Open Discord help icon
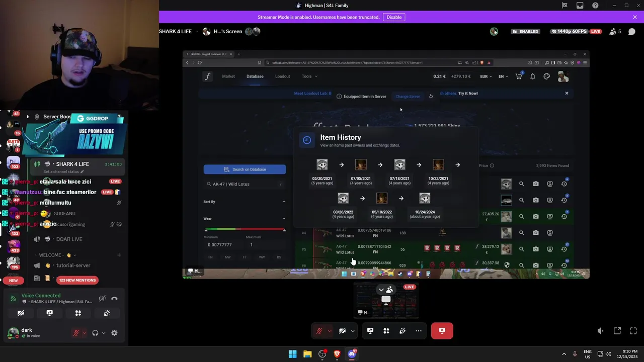 [596, 6]
